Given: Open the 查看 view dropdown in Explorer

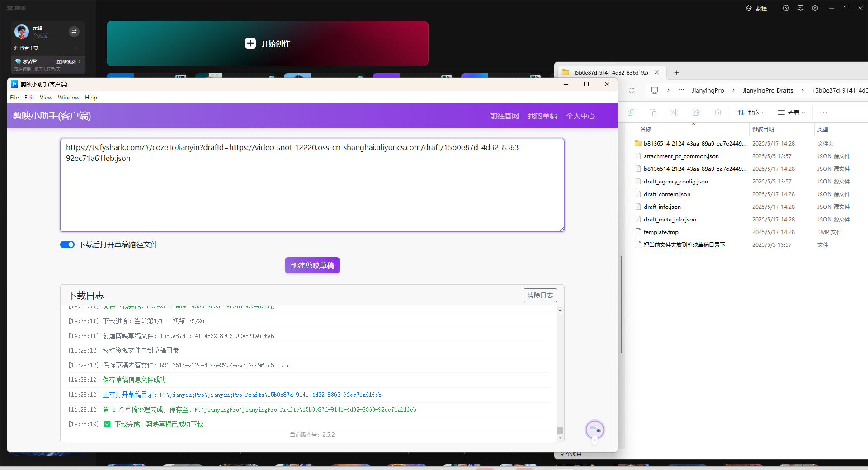Looking at the screenshot, I should point(791,113).
